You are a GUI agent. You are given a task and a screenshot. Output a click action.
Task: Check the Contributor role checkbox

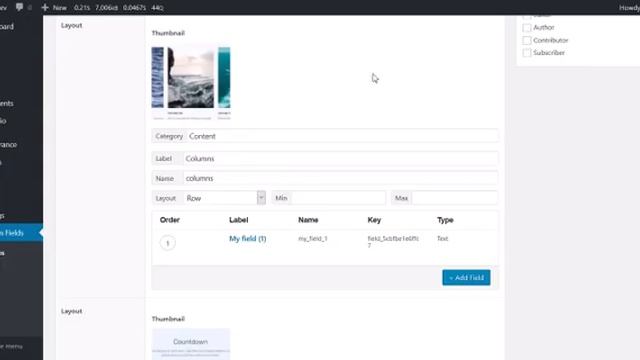tap(527, 40)
